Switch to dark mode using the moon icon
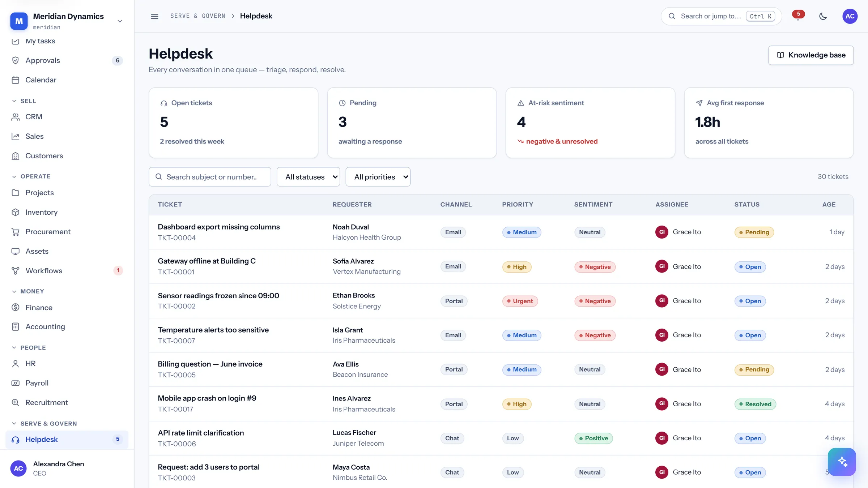Viewport: 868px width, 488px height. click(823, 16)
